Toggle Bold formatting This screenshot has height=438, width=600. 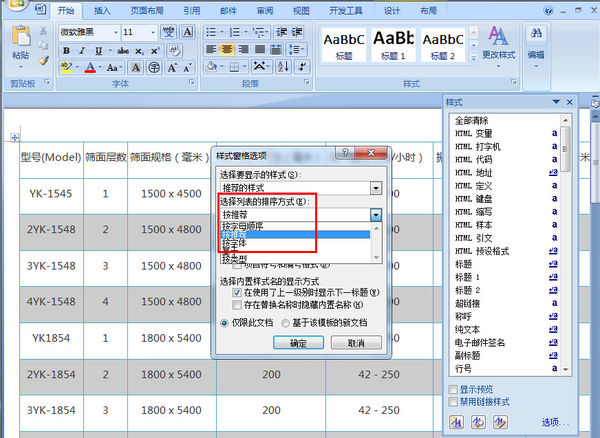(x=66, y=50)
